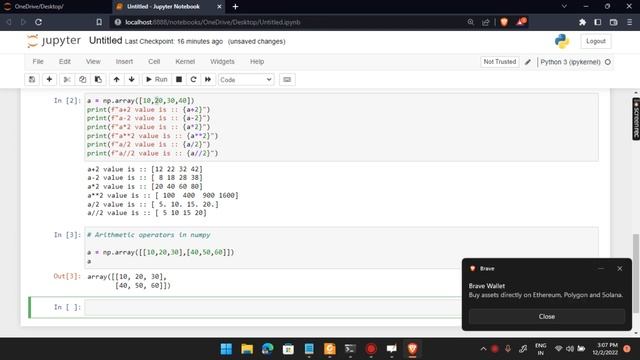The width and height of the screenshot is (640, 360).
Task: Open Microsoft Edge from the taskbar
Action: [268, 349]
